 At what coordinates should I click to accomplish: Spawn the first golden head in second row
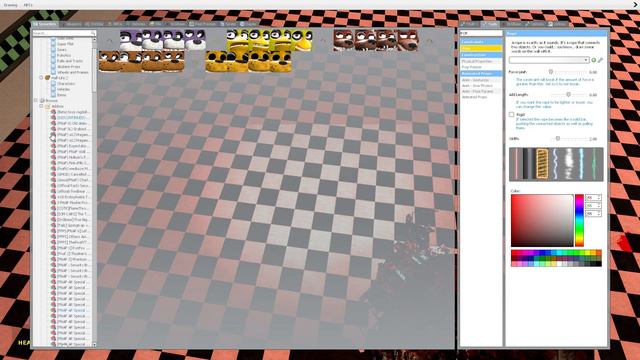point(216,62)
